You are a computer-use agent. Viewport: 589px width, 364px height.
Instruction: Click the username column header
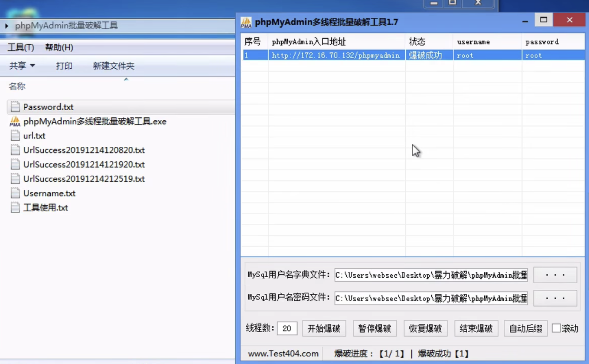pyautogui.click(x=488, y=42)
